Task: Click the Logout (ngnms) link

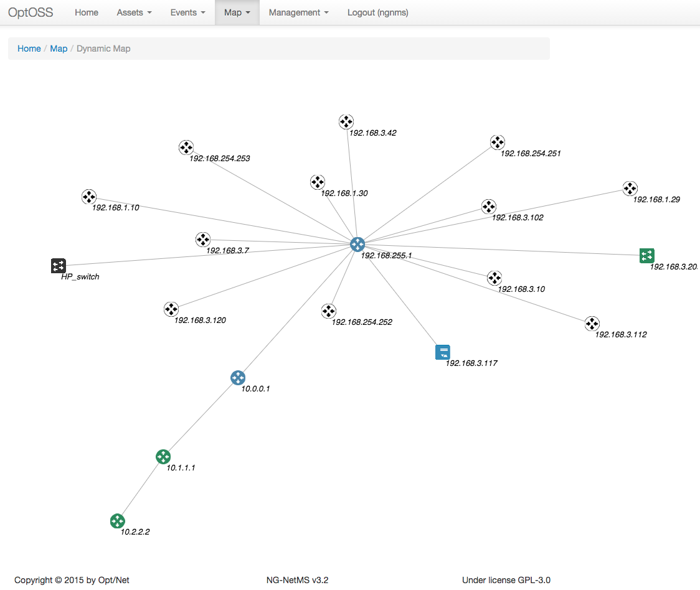Action: point(377,12)
